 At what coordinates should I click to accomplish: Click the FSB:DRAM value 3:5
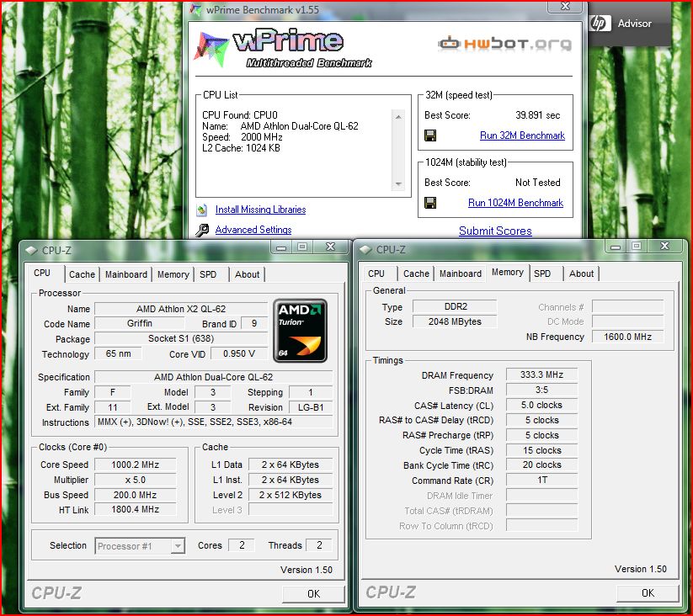541,390
